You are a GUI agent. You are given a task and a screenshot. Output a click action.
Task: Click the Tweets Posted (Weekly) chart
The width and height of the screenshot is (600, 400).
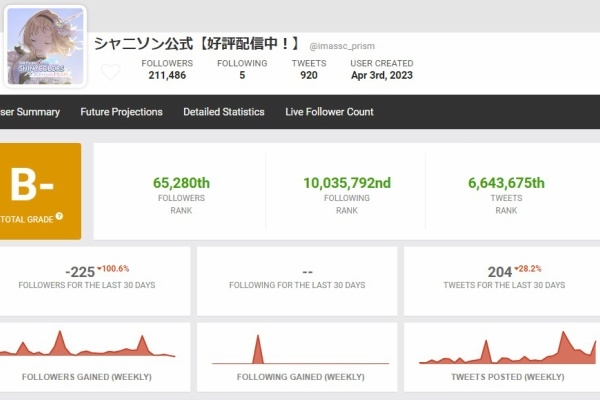click(508, 348)
